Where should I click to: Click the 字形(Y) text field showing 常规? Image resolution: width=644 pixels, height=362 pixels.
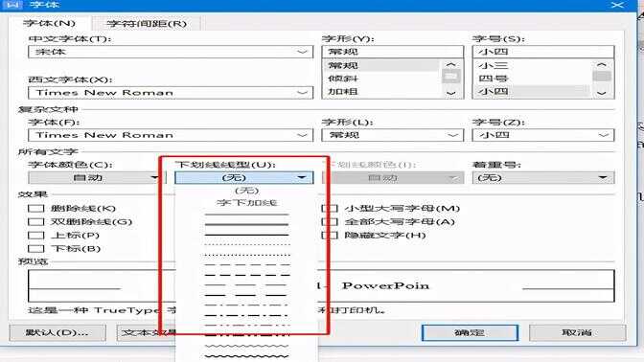[392, 52]
